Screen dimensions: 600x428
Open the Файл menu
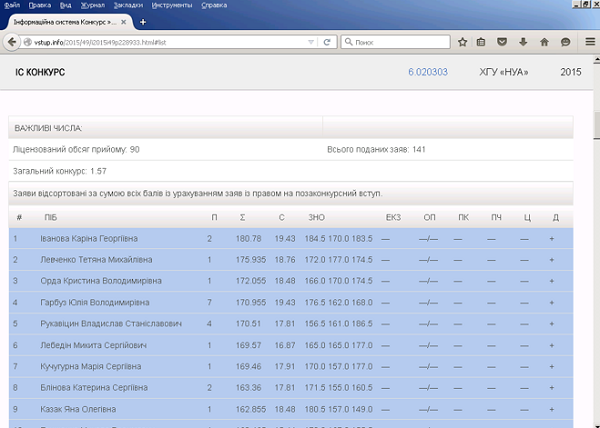point(12,5)
